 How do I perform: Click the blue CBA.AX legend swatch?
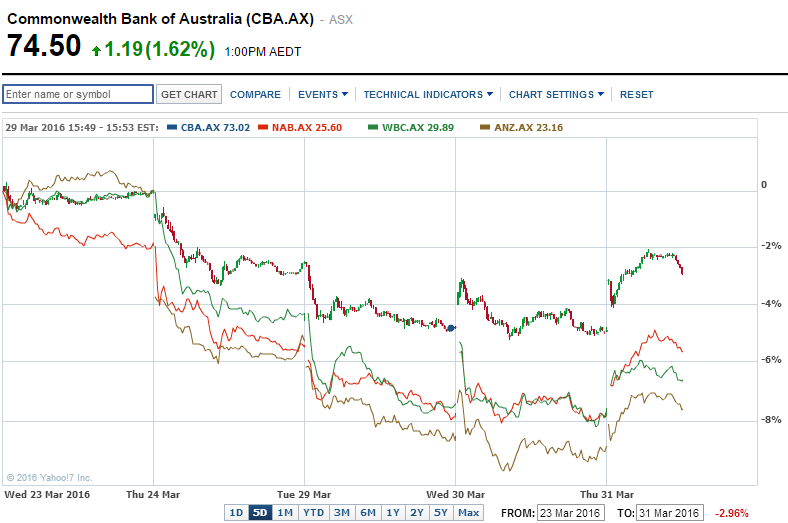[172, 128]
